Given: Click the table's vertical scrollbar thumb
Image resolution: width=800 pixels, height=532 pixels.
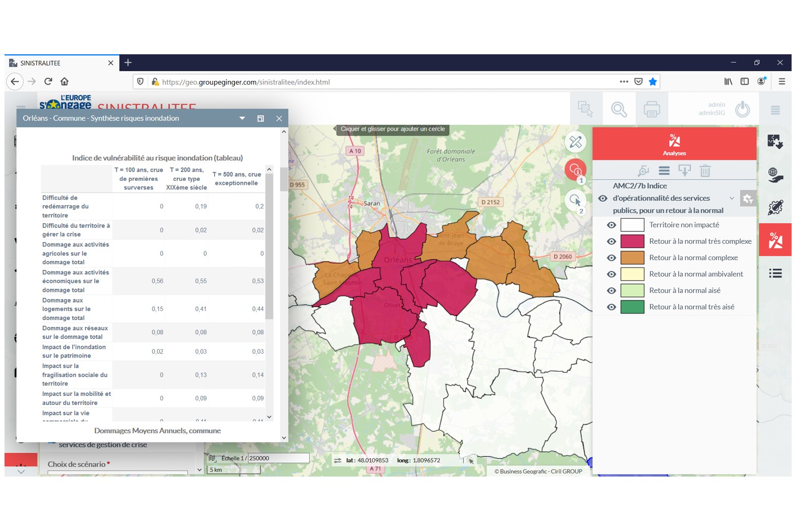Looking at the screenshot, I should coord(269,247).
